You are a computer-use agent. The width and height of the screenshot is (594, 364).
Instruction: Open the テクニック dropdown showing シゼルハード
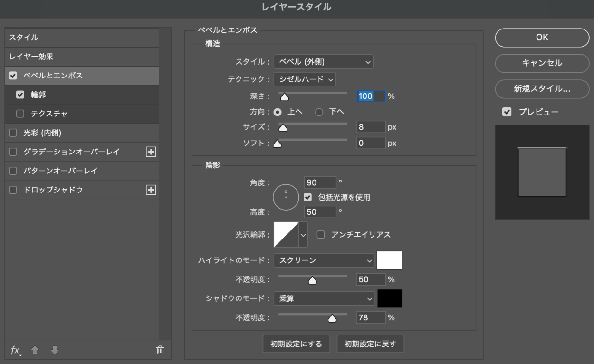point(305,79)
